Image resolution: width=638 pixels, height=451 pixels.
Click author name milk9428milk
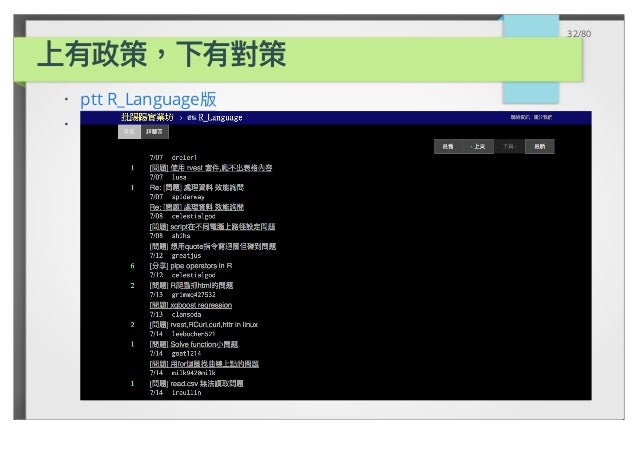coord(193,373)
